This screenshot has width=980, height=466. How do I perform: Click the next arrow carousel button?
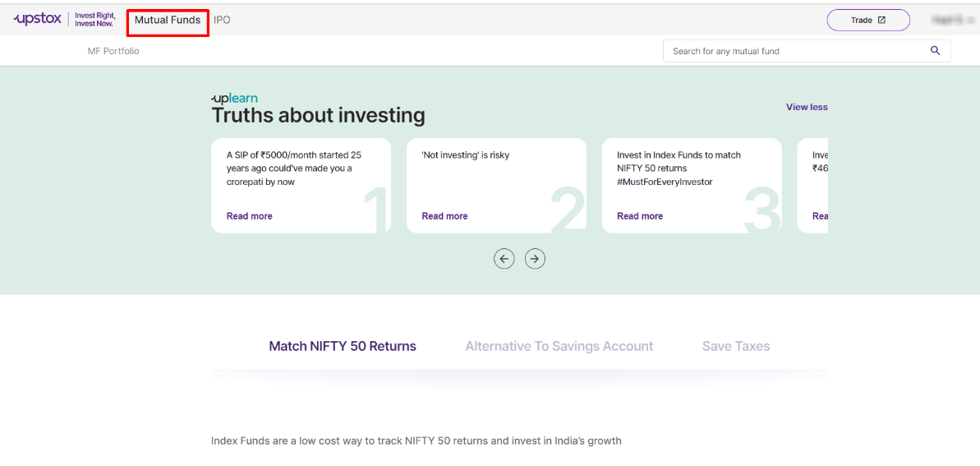535,259
